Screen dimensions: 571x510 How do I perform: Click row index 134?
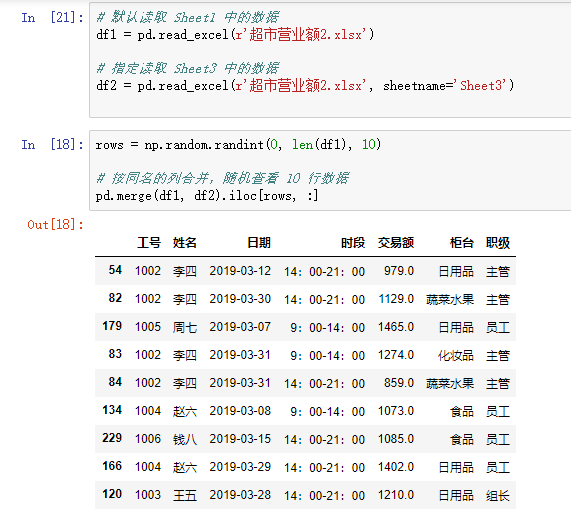click(112, 410)
